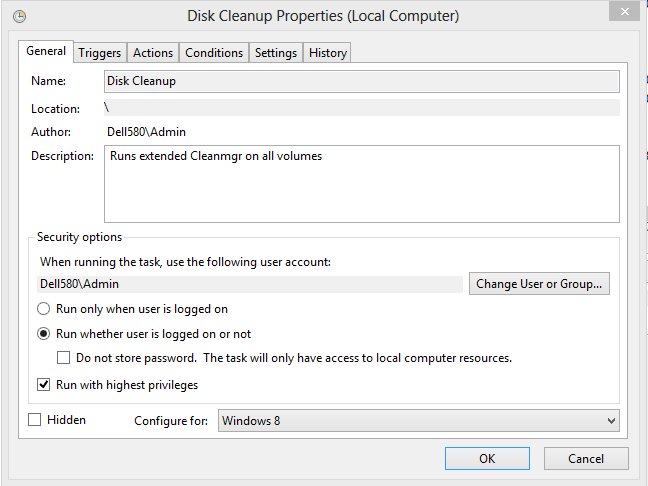Uncheck Run with highest privileges
Screen dimensions: 648x486
(x=44, y=385)
